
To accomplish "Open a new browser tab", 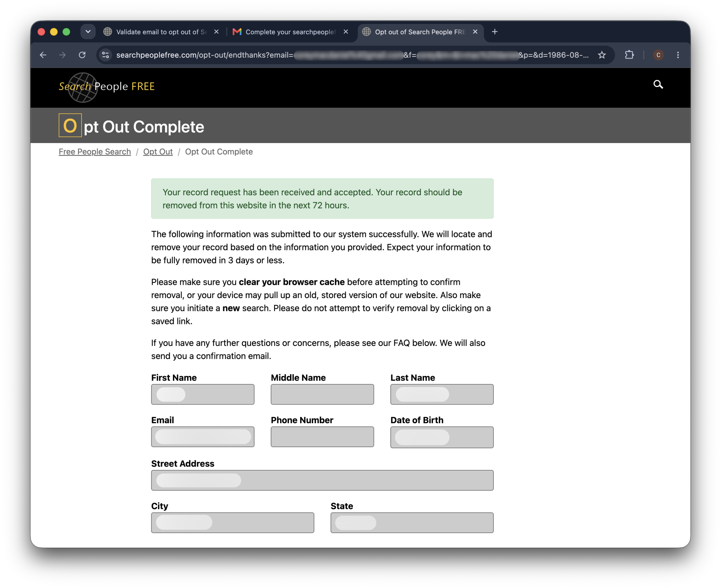I will [495, 32].
